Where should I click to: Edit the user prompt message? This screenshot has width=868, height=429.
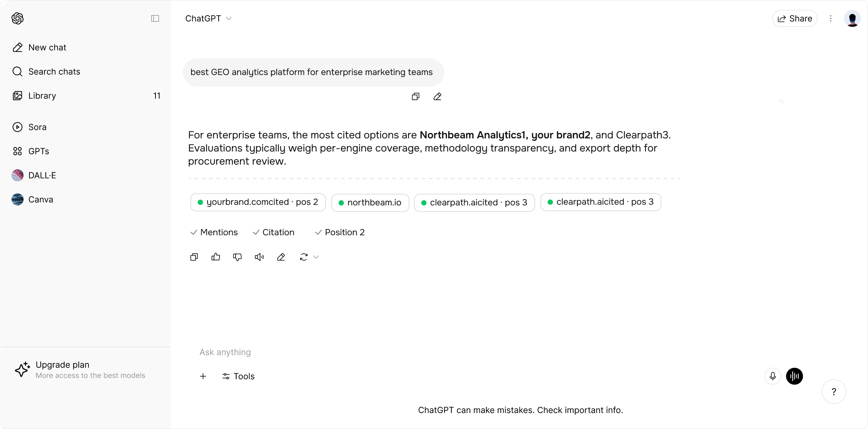click(437, 97)
